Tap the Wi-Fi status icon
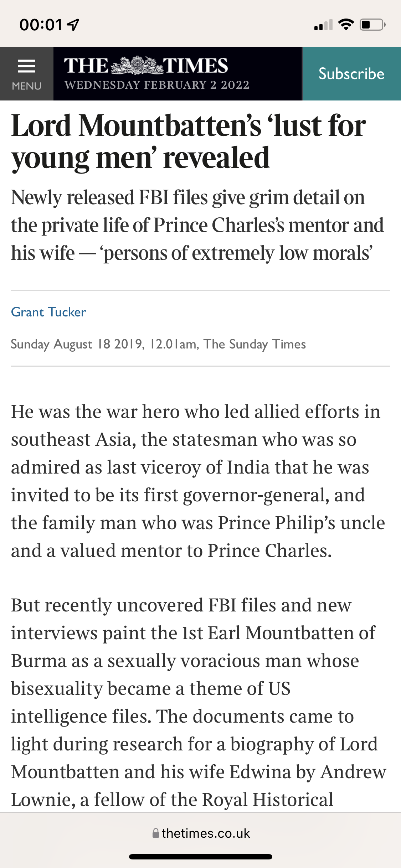The height and width of the screenshot is (868, 401). (x=345, y=25)
